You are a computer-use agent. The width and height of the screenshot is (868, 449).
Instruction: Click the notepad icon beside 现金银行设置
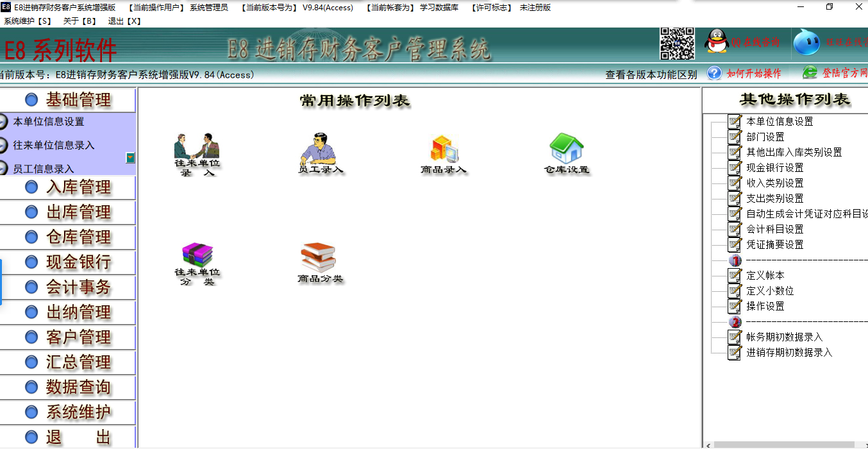(x=735, y=167)
